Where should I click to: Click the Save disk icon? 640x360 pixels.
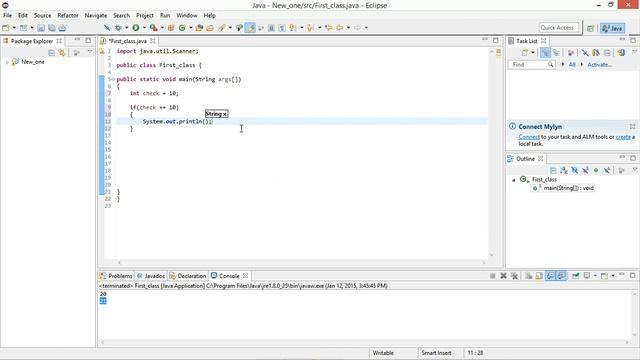point(41,28)
